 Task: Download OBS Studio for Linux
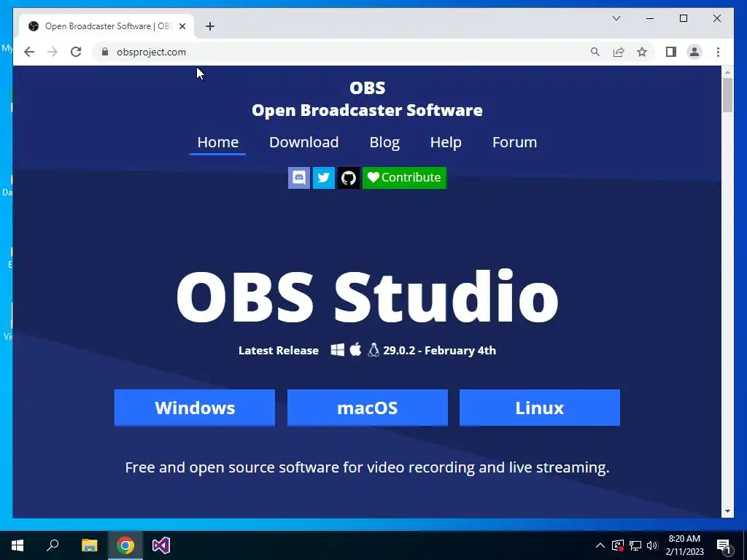[x=540, y=408]
